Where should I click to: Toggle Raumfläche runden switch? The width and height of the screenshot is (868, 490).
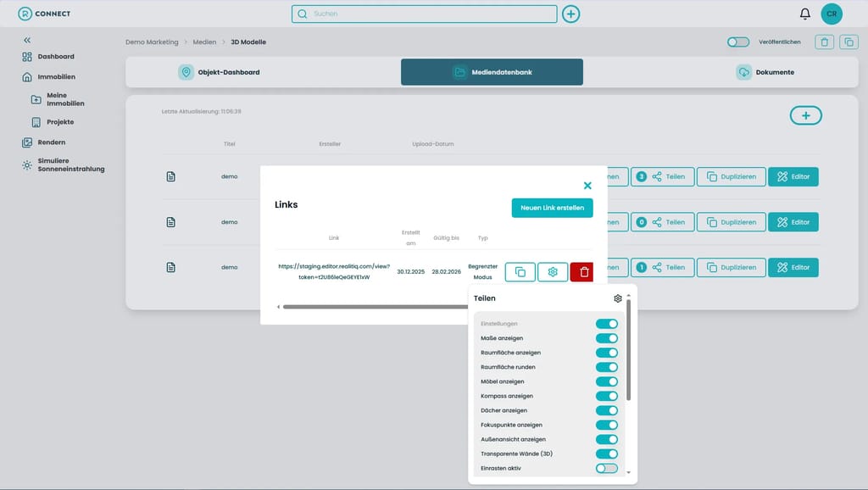pyautogui.click(x=607, y=367)
